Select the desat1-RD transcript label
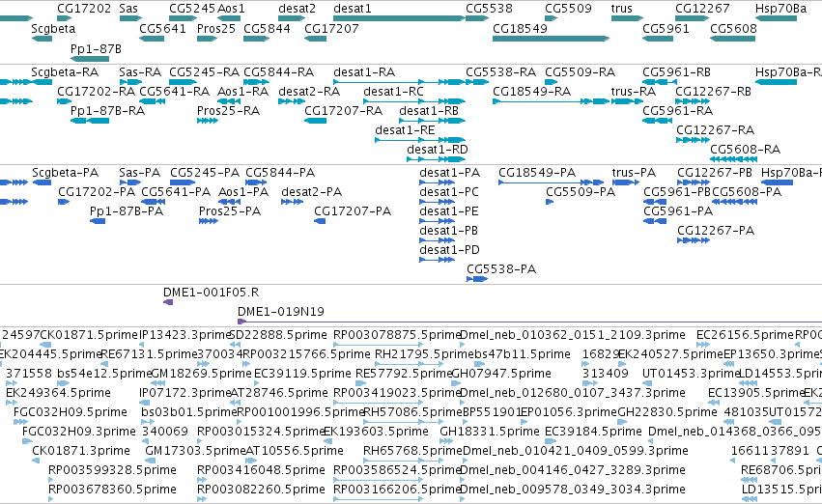The image size is (822, 504). click(x=438, y=150)
